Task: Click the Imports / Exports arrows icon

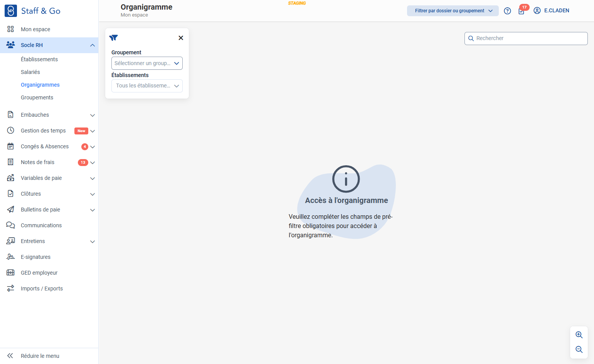Action: pyautogui.click(x=11, y=288)
